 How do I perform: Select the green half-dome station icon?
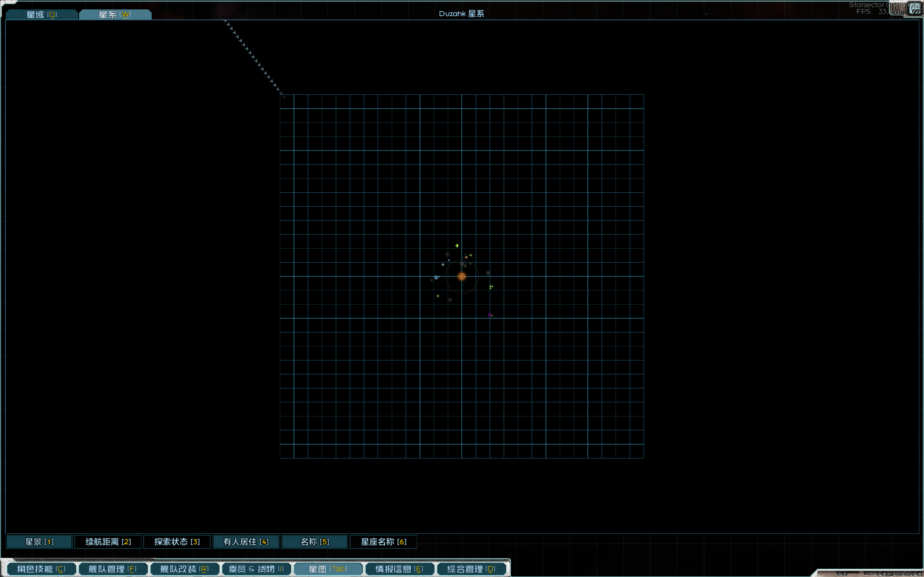pos(457,245)
